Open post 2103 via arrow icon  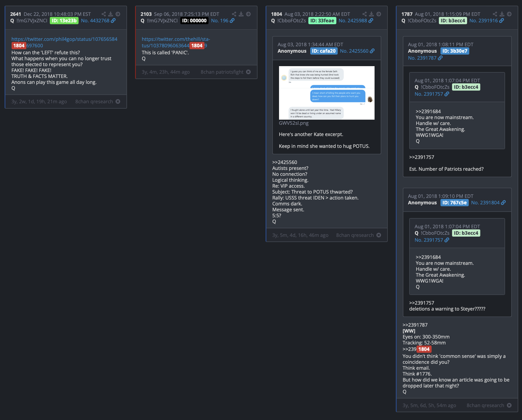coord(248,14)
